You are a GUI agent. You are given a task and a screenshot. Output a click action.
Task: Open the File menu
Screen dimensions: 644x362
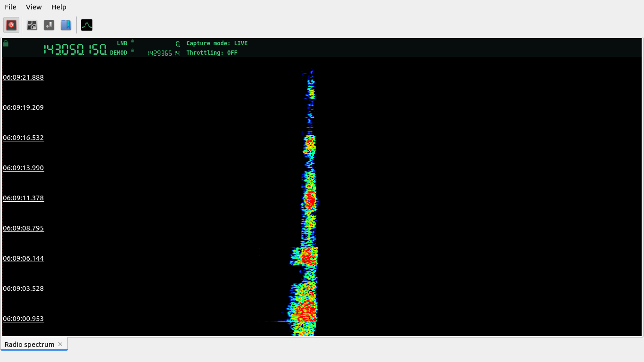pyautogui.click(x=10, y=7)
